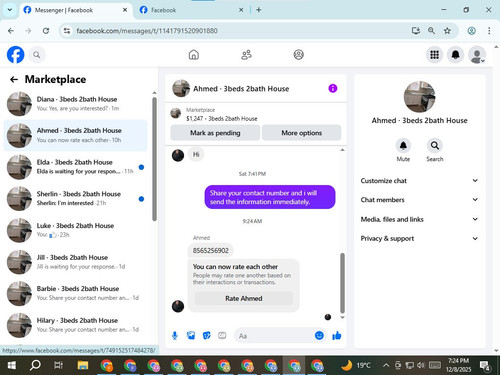This screenshot has width=500, height=375.
Task: Click Ahmed's large profile picture in info panel
Action: pos(419,97)
